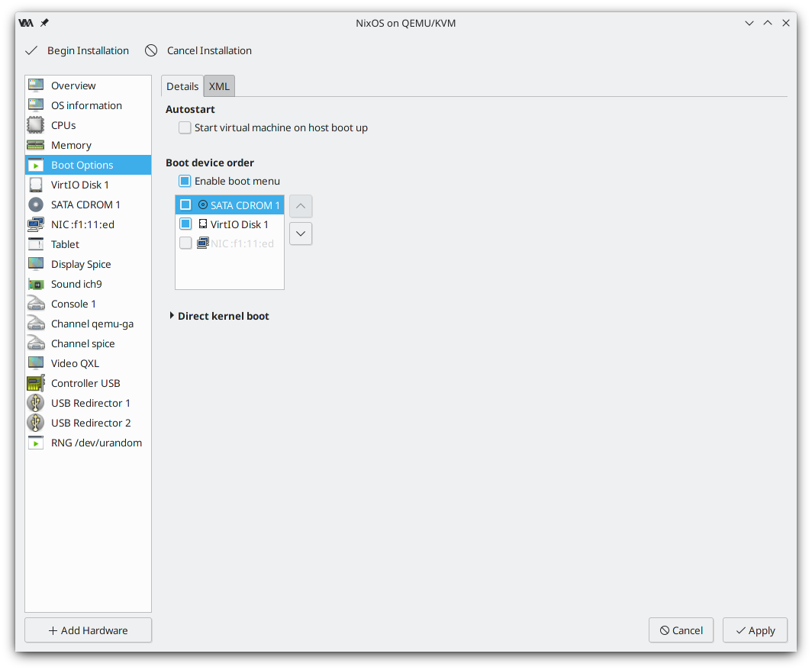
Task: Click the CPUs chip icon in sidebar
Action: pyautogui.click(x=36, y=125)
